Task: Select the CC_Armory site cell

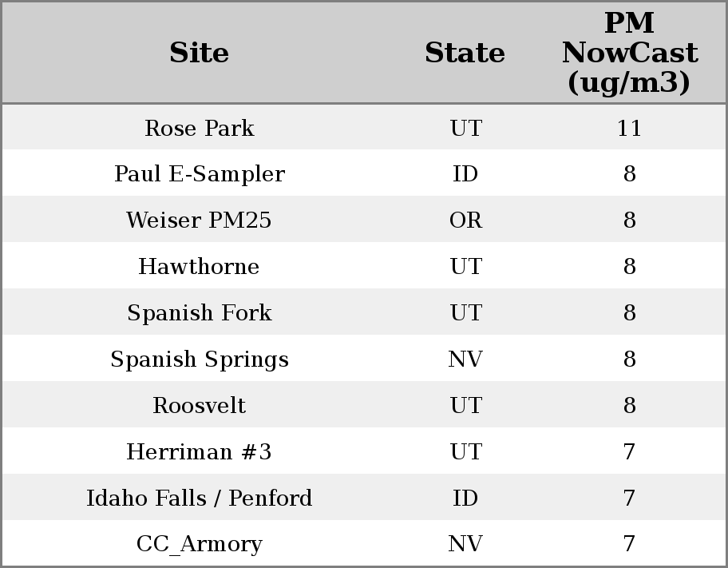Action: [200, 544]
